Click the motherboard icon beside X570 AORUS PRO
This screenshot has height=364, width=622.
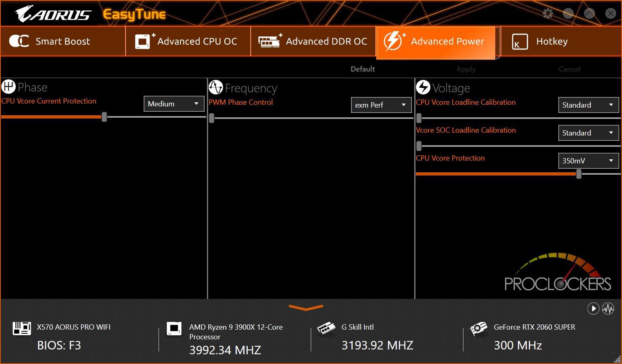[22, 328]
